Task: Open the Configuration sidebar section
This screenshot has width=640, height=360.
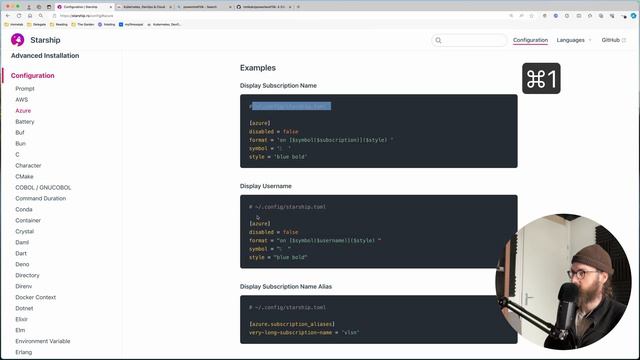Action: (x=33, y=76)
